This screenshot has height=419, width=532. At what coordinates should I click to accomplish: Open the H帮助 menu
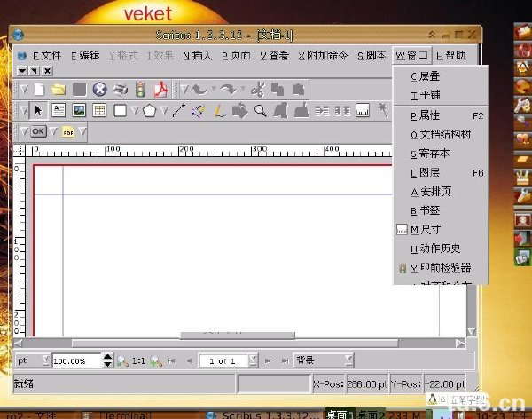tap(450, 56)
